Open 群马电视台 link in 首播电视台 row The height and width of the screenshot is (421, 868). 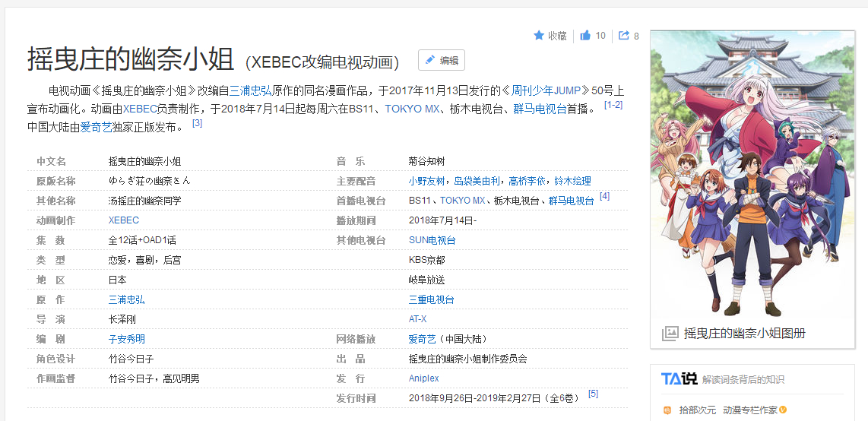pyautogui.click(x=572, y=201)
